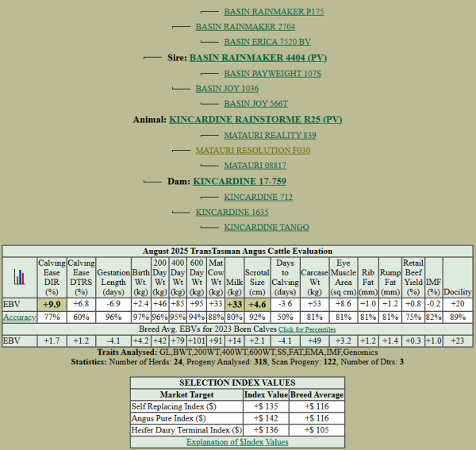Open BASIN RAINMAKER 2704 link
The width and height of the screenshot is (476, 450).
[245, 27]
